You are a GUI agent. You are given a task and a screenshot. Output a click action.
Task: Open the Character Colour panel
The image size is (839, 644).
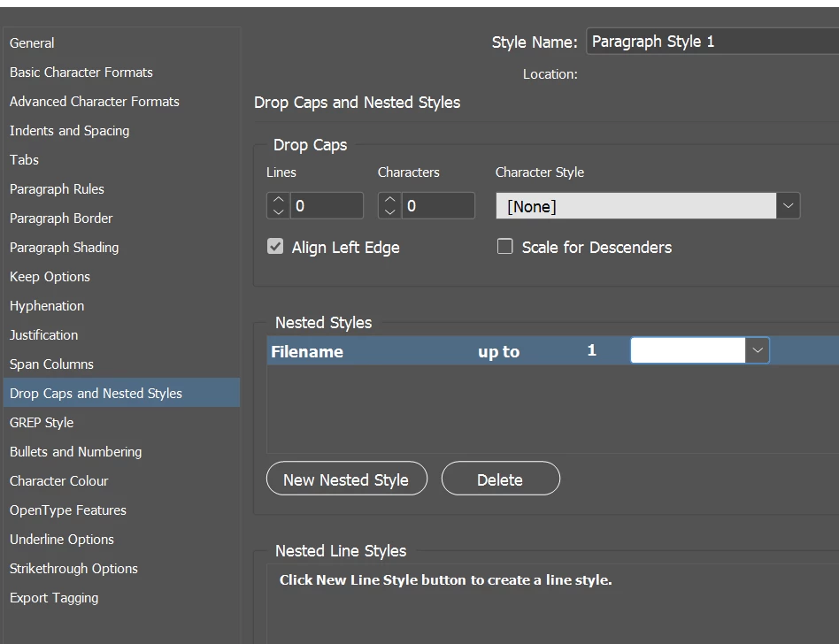pos(59,480)
